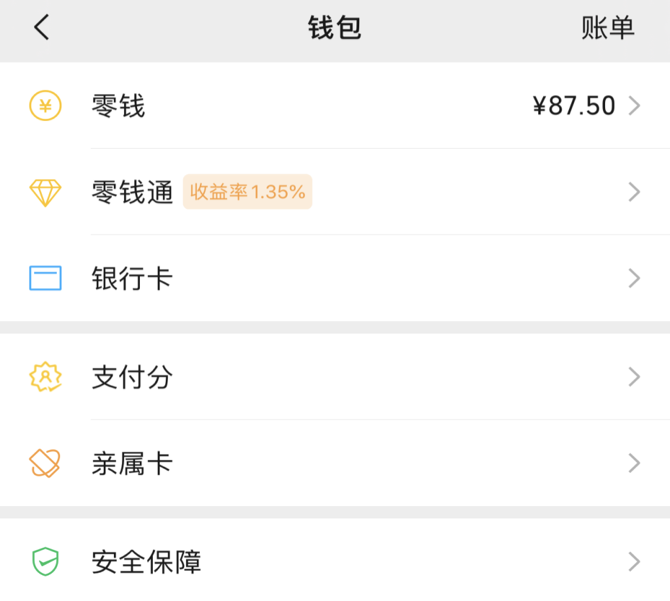Viewport: 670px width, 601px height.
Task: Click the ¥87.50 balance amount
Action: [574, 106]
